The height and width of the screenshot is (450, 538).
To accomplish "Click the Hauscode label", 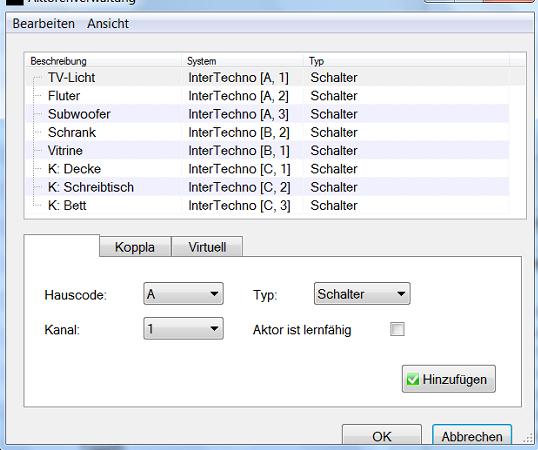I will (75, 295).
